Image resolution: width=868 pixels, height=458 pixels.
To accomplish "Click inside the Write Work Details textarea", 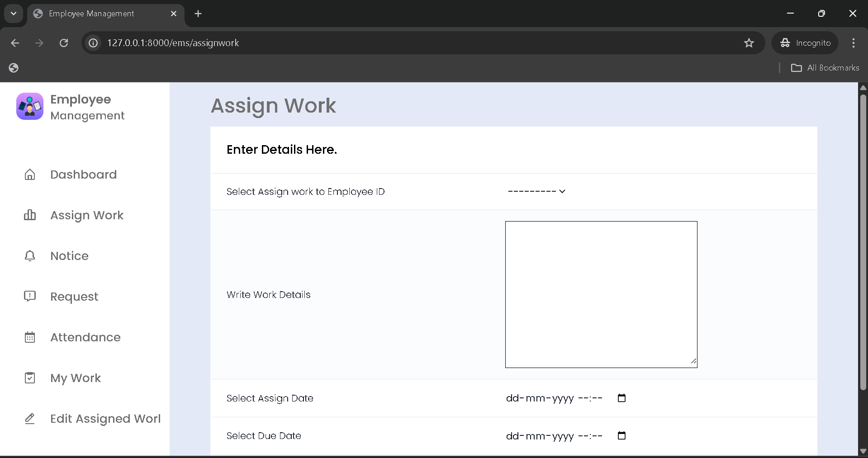I will [601, 294].
